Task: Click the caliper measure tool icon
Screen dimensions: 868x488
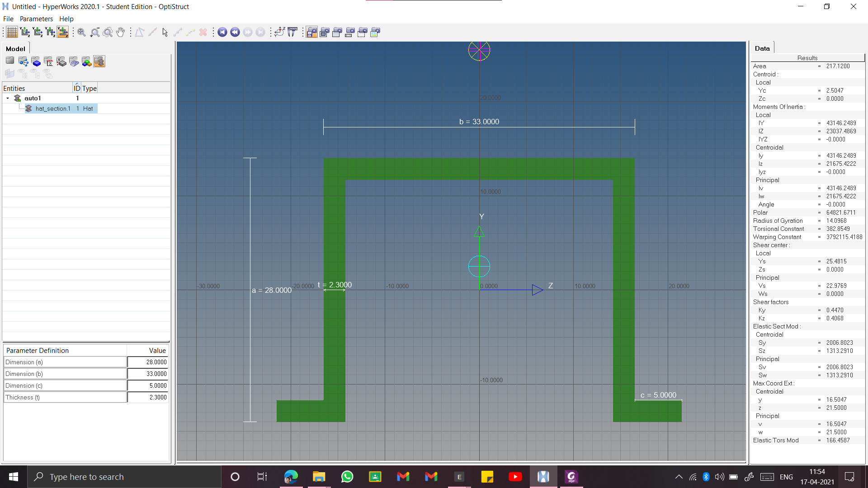Action: [292, 32]
